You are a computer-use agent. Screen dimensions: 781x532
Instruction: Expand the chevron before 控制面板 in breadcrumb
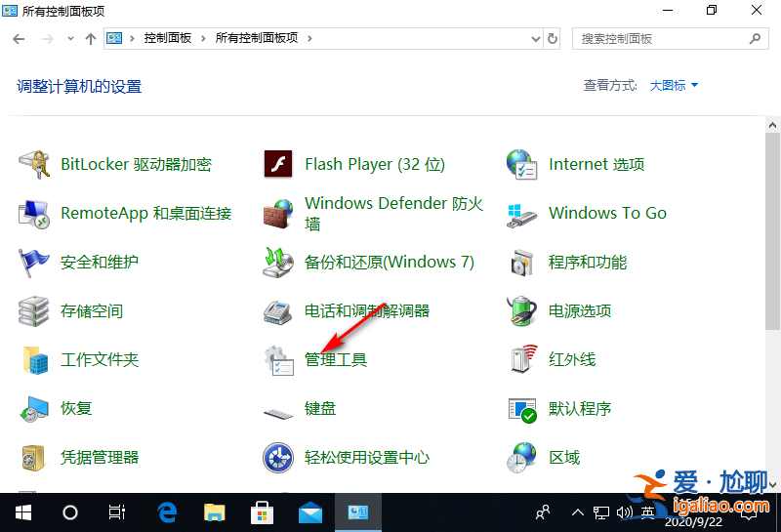coord(132,38)
